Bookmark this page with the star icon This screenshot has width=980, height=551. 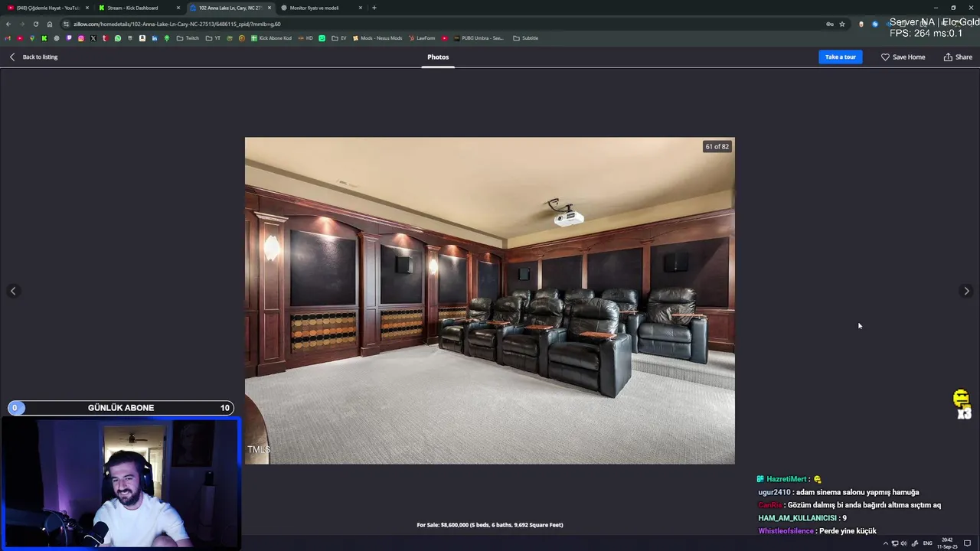tap(842, 24)
